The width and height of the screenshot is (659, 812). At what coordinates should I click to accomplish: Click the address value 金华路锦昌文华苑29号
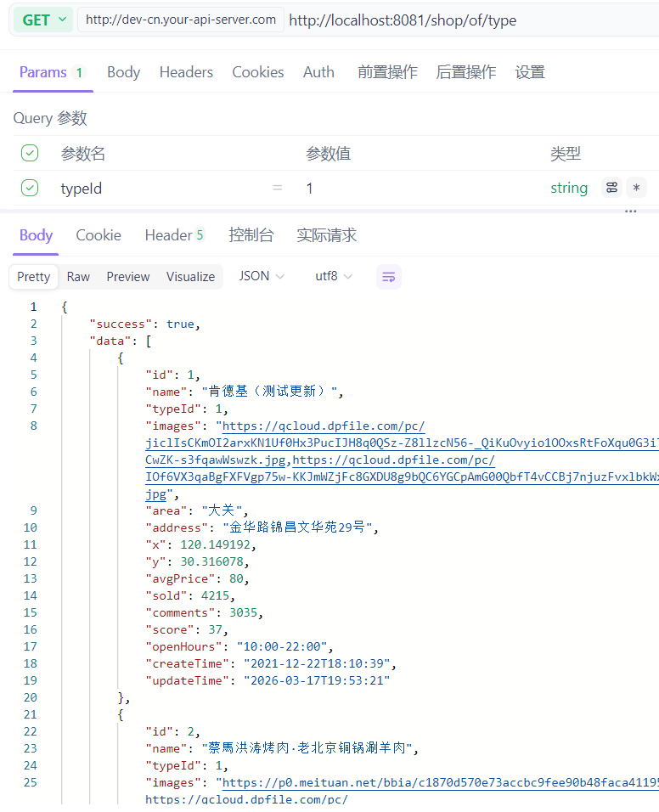[297, 527]
